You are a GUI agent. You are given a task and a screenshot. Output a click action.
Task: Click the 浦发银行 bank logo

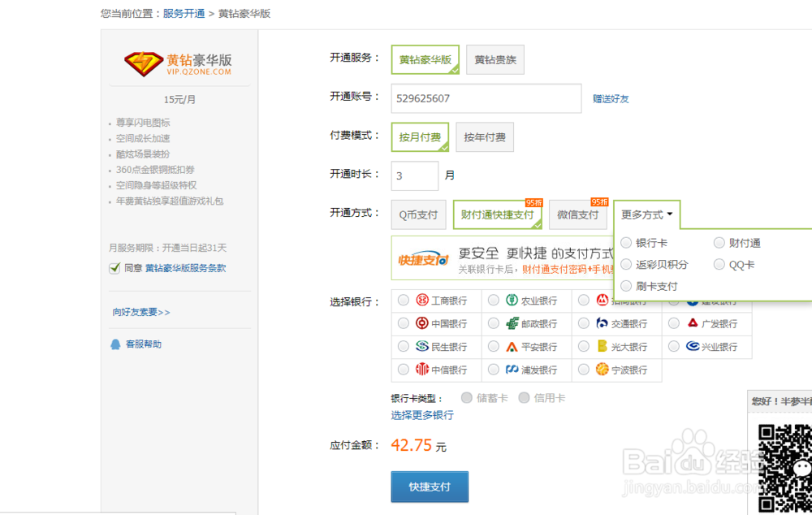[512, 370]
